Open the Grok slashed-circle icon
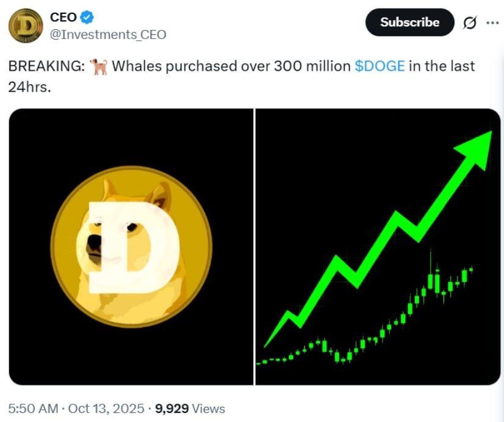This screenshot has width=504, height=422. 470,23
